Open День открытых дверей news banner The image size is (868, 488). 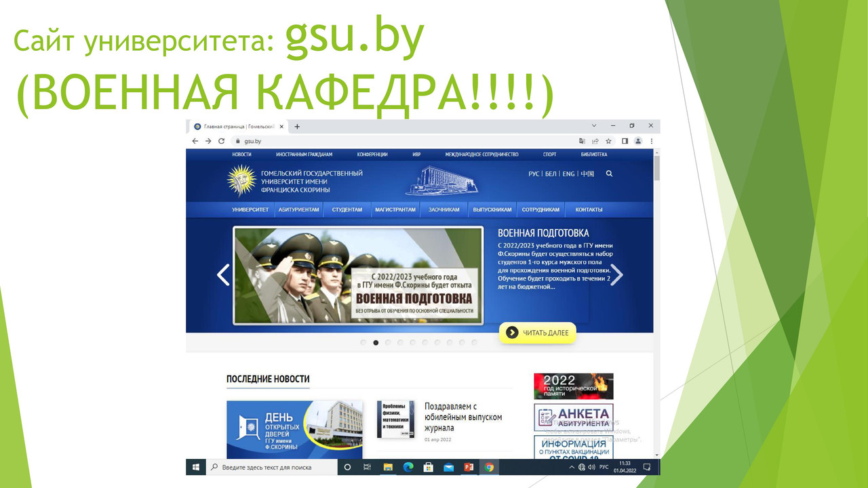coord(294,430)
